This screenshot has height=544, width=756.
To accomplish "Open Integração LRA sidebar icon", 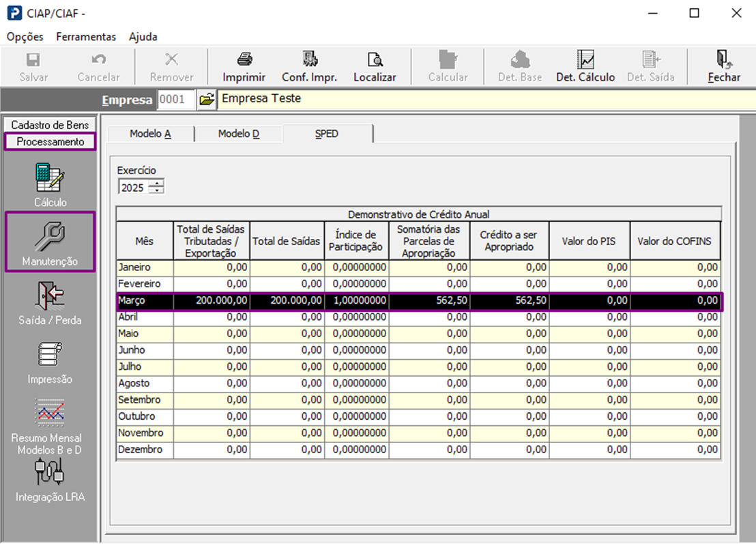I will [50, 471].
